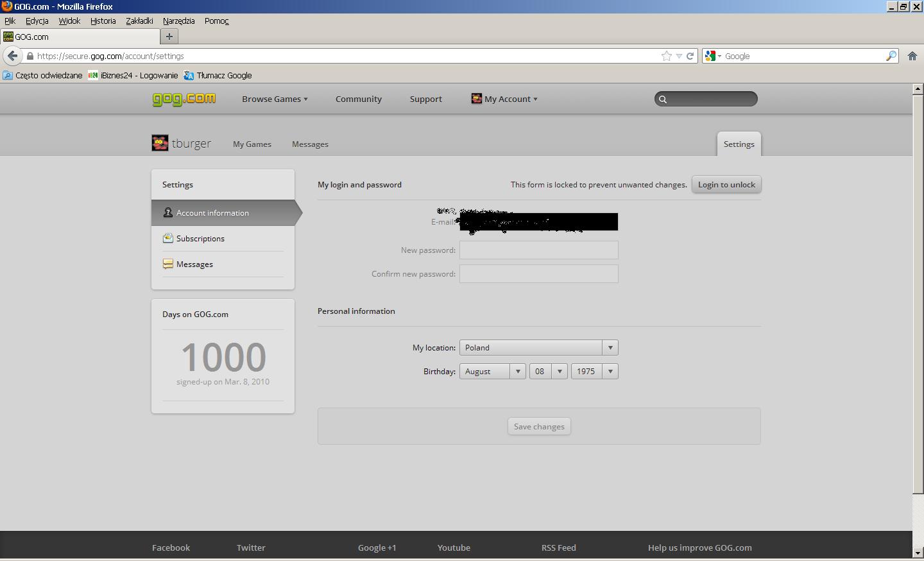
Task: Open the RSS Feed footer link
Action: click(558, 548)
